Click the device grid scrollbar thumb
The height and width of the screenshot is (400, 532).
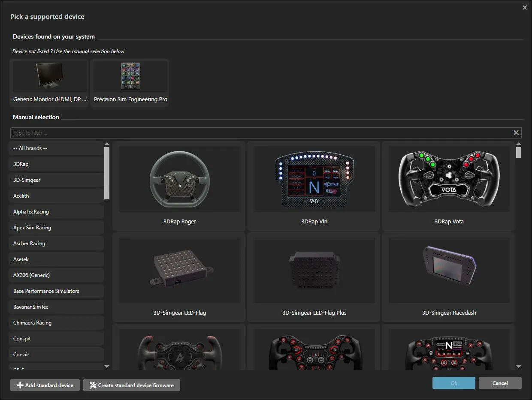[x=519, y=153]
